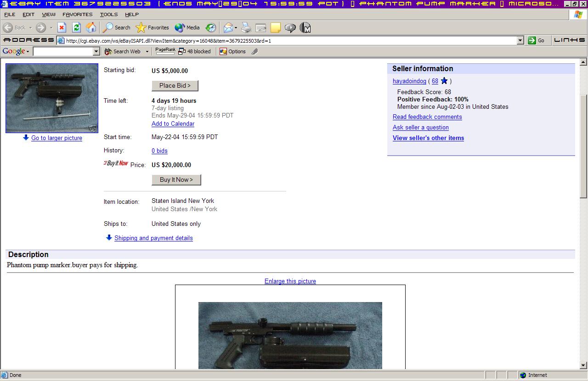Open the File menu
Viewport: 588px width, 381px height.
point(10,14)
